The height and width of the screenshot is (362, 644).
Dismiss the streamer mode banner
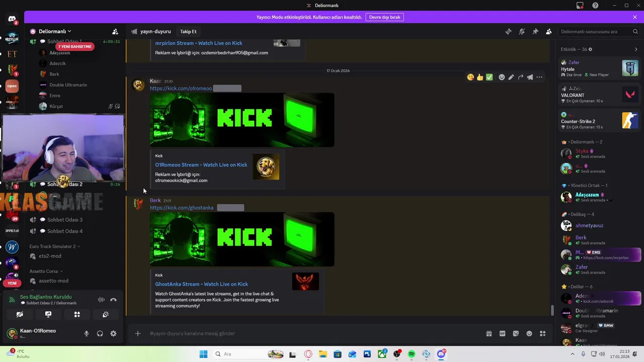click(x=635, y=17)
